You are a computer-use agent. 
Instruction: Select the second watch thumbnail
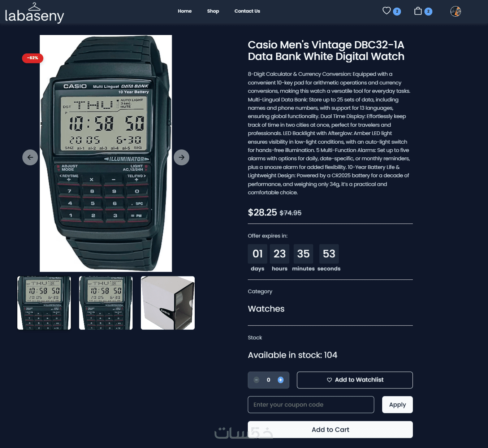[106, 303]
